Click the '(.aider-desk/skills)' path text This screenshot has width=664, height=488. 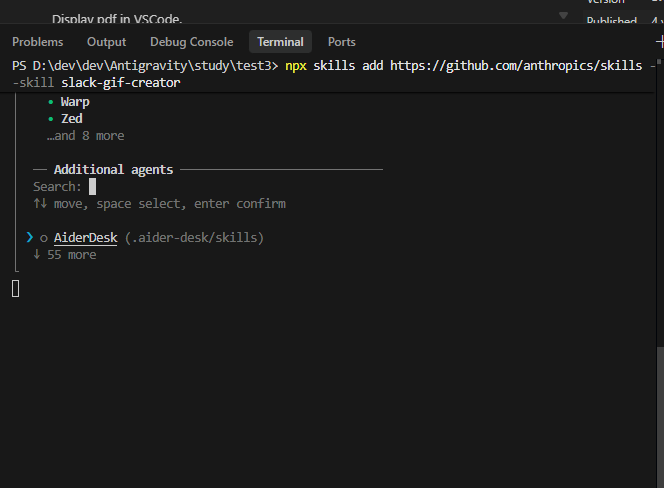coord(194,238)
